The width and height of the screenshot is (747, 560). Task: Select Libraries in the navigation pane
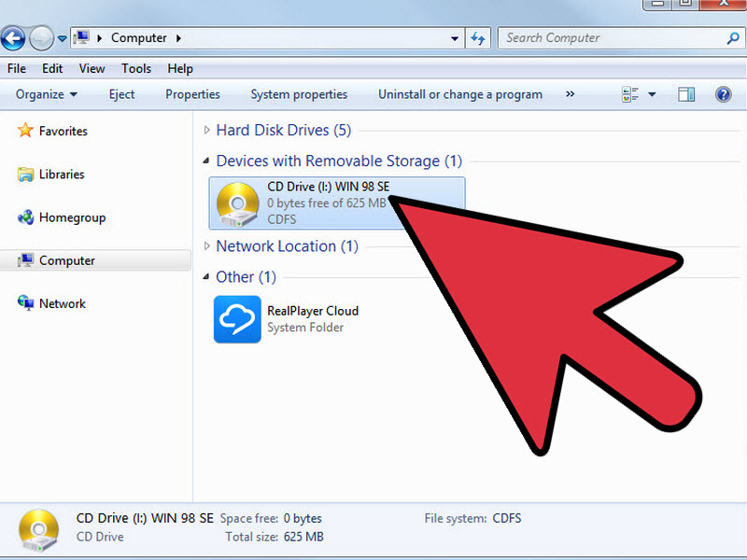coord(62,175)
